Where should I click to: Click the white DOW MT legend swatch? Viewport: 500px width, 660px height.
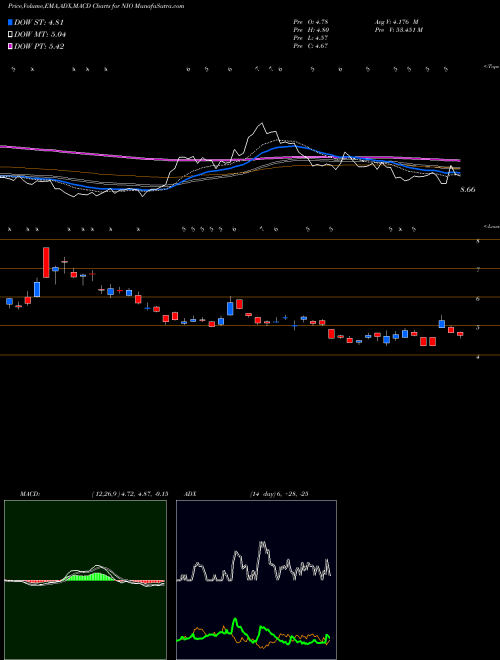tap(10, 35)
